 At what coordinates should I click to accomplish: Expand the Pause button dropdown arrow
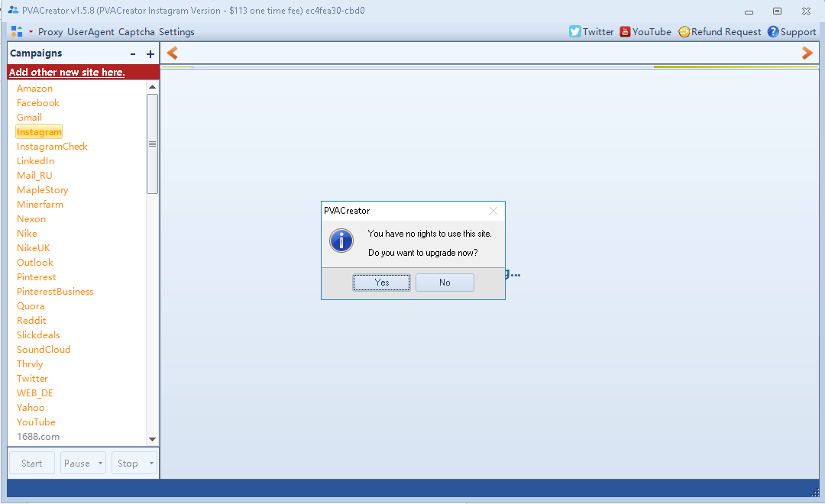tap(101, 464)
